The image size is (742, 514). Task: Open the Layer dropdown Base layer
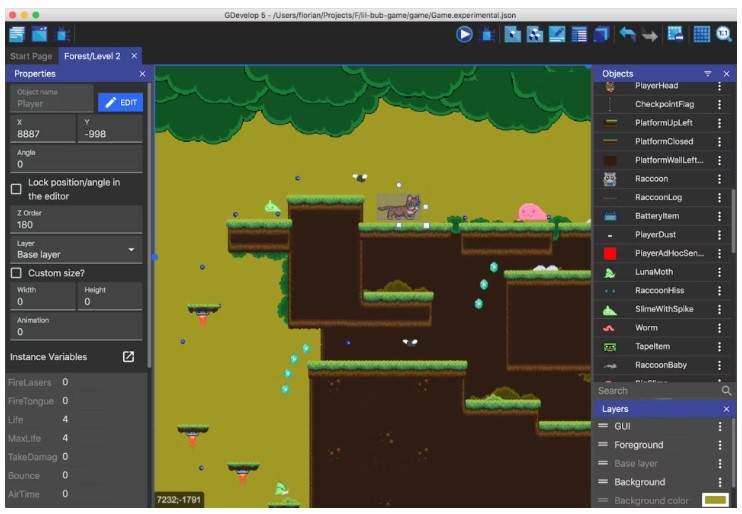(x=76, y=249)
